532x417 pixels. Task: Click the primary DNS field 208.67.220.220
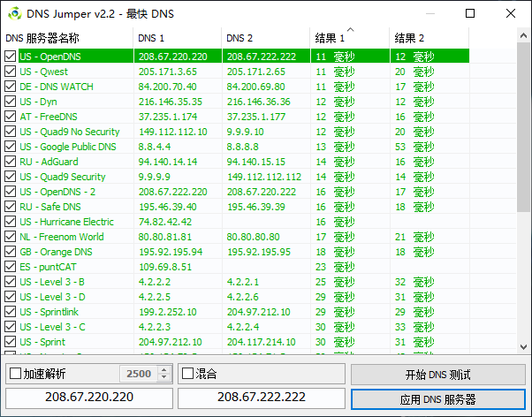pyautogui.click(x=89, y=398)
